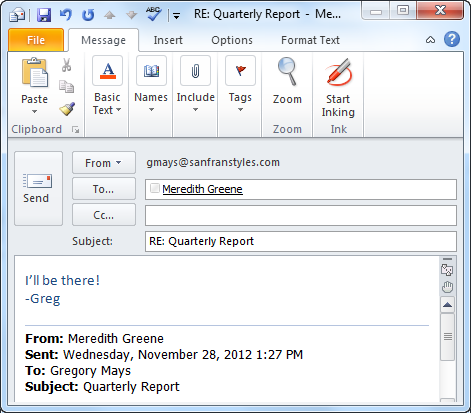The width and height of the screenshot is (471, 413).
Task: Click the Cc... button
Action: point(104,215)
